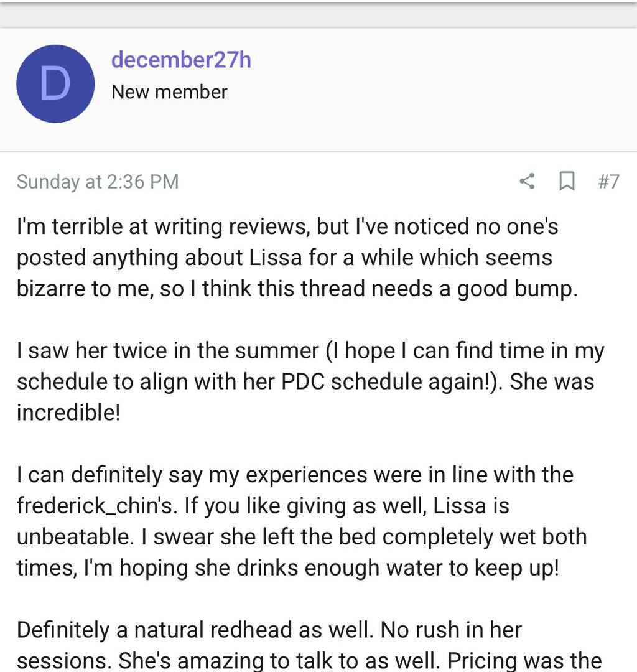Click the round "D" user avatar
Viewport: 637px width, 672px height.
coord(55,84)
